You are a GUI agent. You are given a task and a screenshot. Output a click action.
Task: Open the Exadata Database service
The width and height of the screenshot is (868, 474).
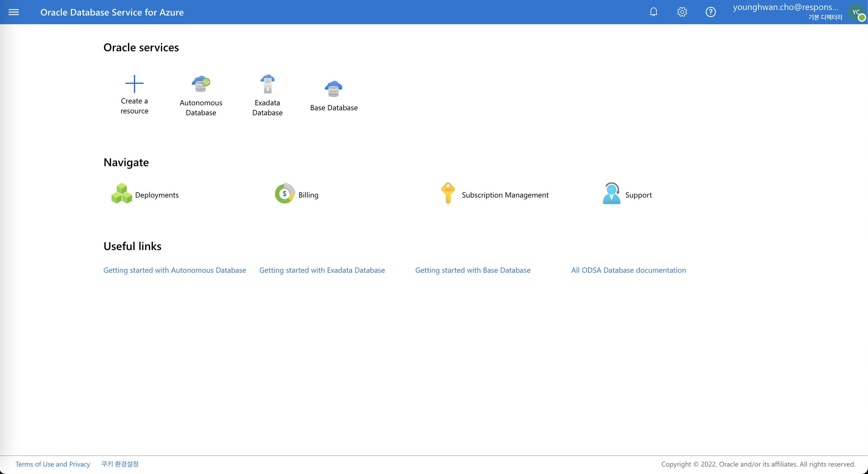267,93
